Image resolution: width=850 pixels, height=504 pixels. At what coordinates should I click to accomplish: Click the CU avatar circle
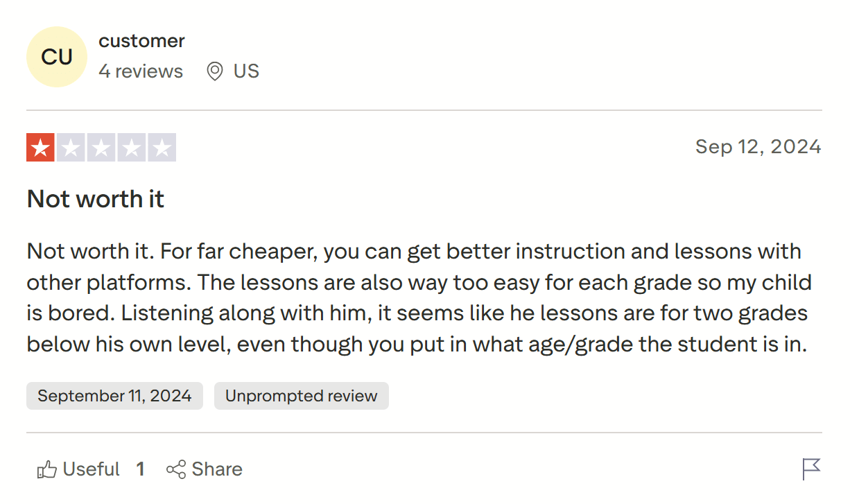(57, 57)
